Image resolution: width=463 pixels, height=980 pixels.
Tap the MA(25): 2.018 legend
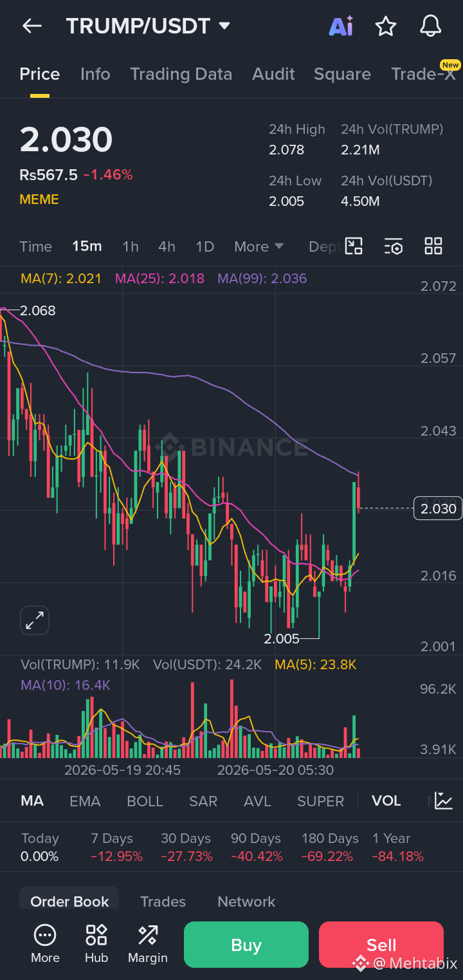pos(159,279)
